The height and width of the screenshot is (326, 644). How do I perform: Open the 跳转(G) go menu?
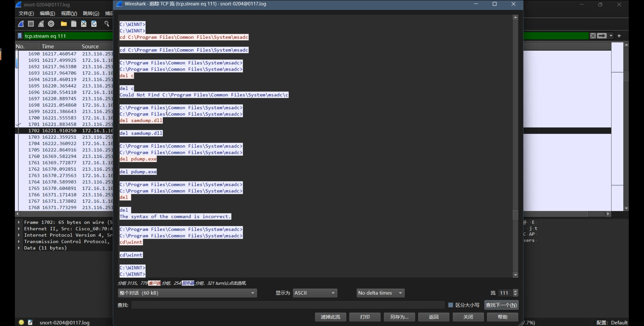(91, 13)
